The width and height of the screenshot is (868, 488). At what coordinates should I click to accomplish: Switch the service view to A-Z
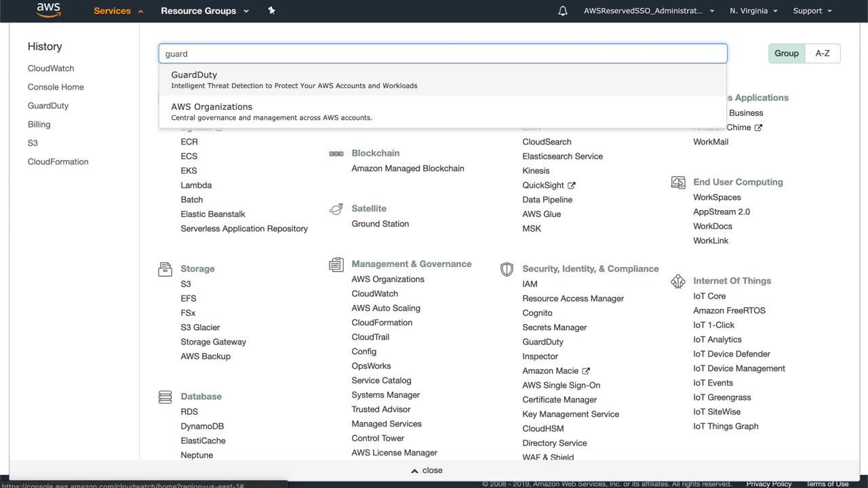822,54
